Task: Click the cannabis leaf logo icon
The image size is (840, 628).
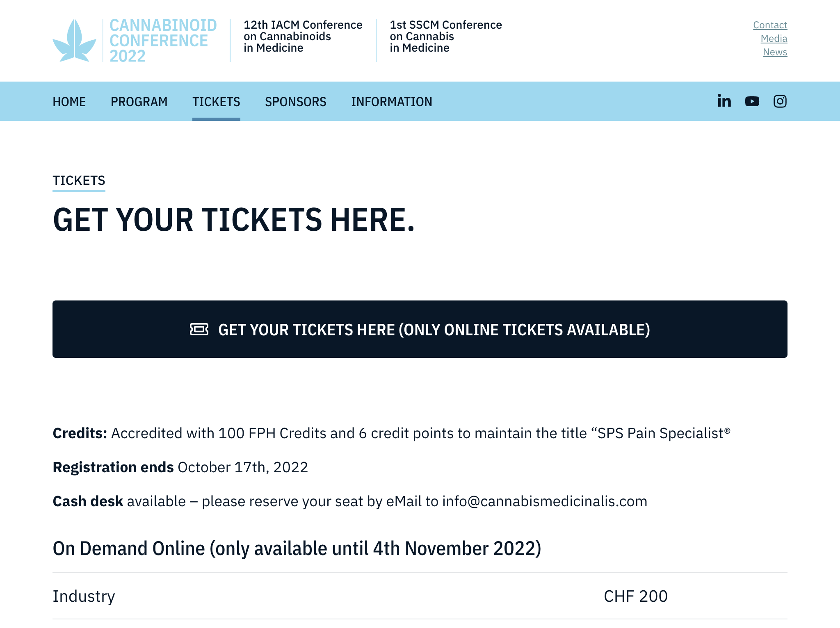Action: (74, 41)
